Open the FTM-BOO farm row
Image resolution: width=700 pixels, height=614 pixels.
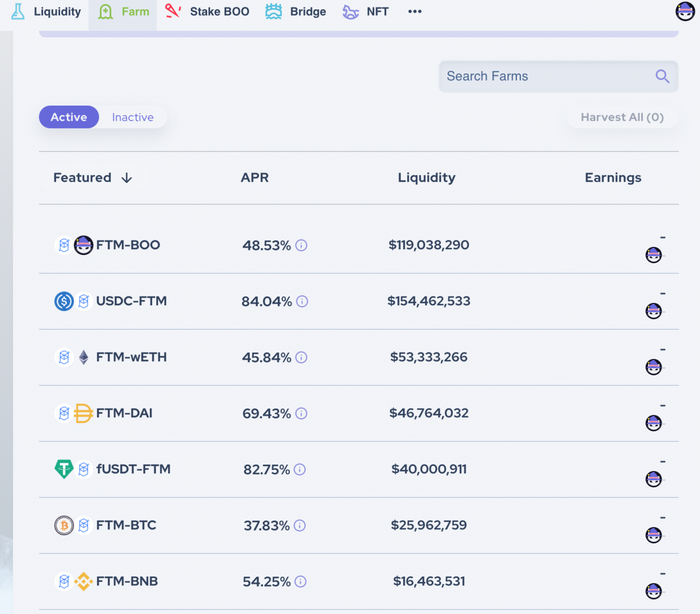click(359, 245)
